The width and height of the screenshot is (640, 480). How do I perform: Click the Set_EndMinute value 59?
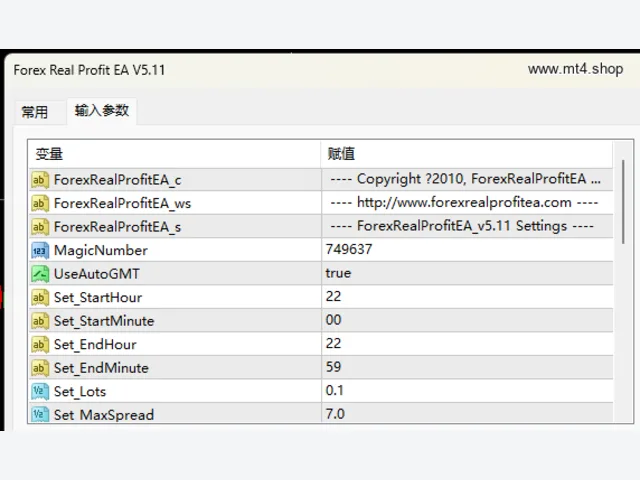tap(333, 367)
